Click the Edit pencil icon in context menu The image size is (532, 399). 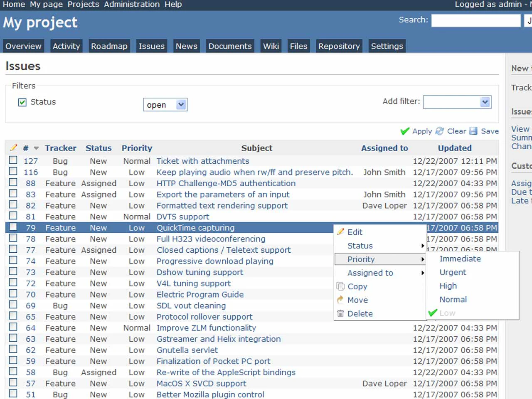[x=341, y=232]
